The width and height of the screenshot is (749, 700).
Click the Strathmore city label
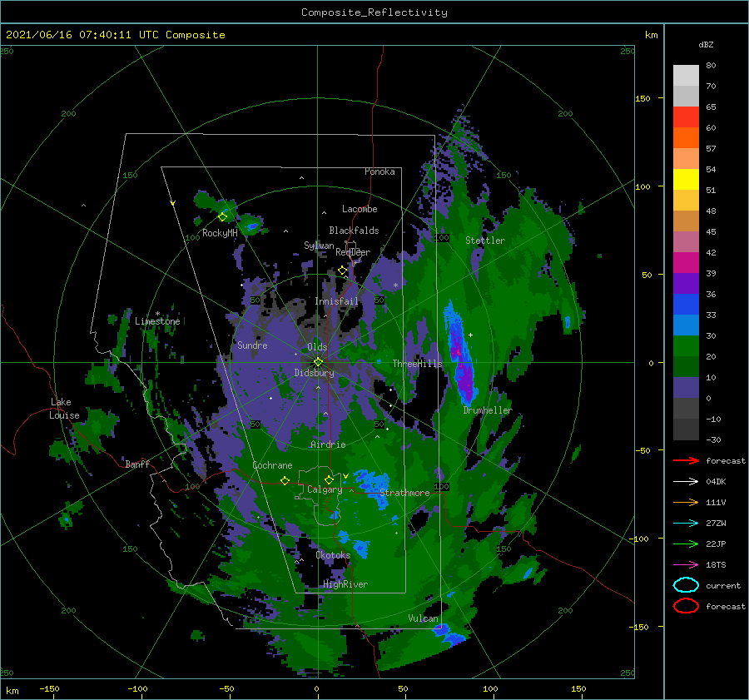point(404,493)
